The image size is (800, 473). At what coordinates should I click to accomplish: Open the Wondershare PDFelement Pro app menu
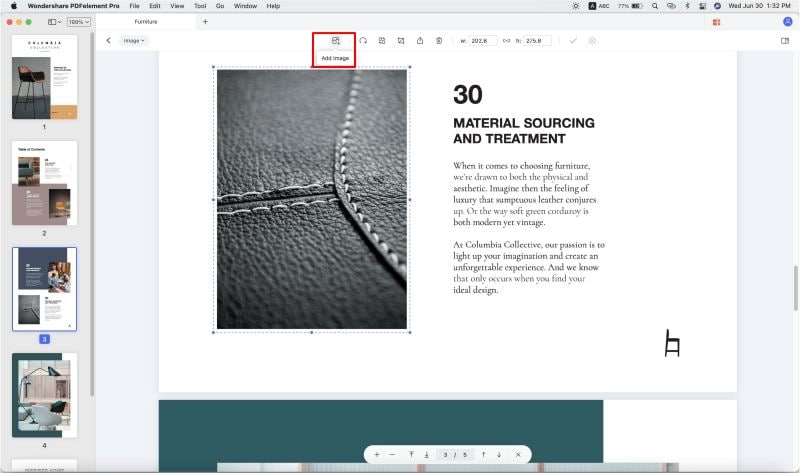tap(73, 6)
